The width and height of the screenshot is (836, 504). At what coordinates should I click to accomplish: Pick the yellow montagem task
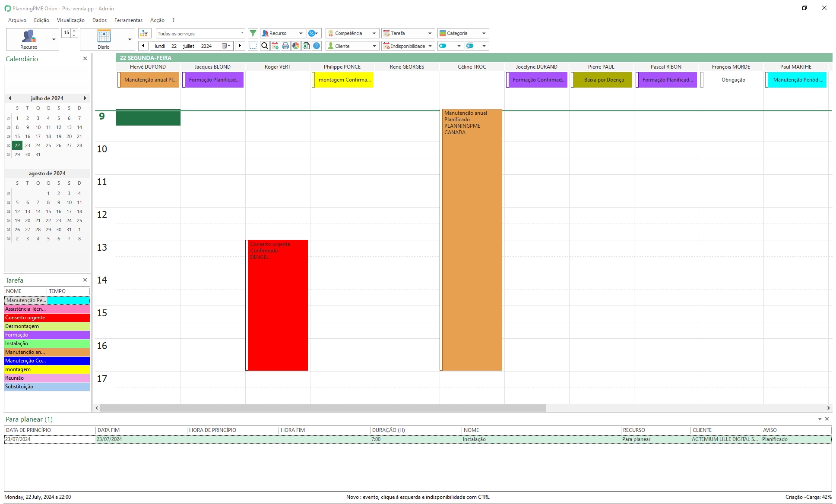(47, 369)
